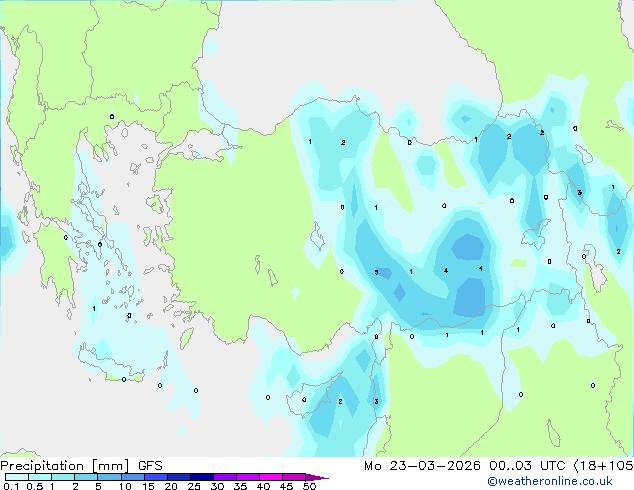Screen dimensions: 634x490
Task: Select the 10–15 mm legend color swatch
Action: coord(132,477)
